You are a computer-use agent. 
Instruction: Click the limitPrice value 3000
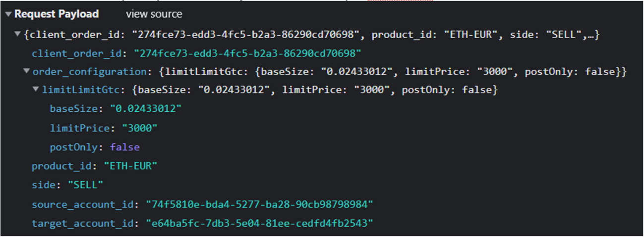(x=140, y=128)
